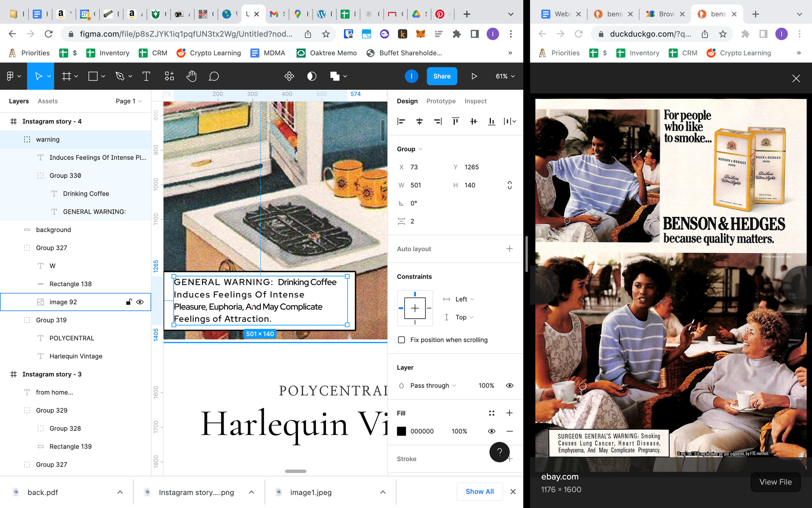Screen dimensions: 812x508
Task: Toggle visibility of image 92 layer
Action: pyautogui.click(x=140, y=302)
